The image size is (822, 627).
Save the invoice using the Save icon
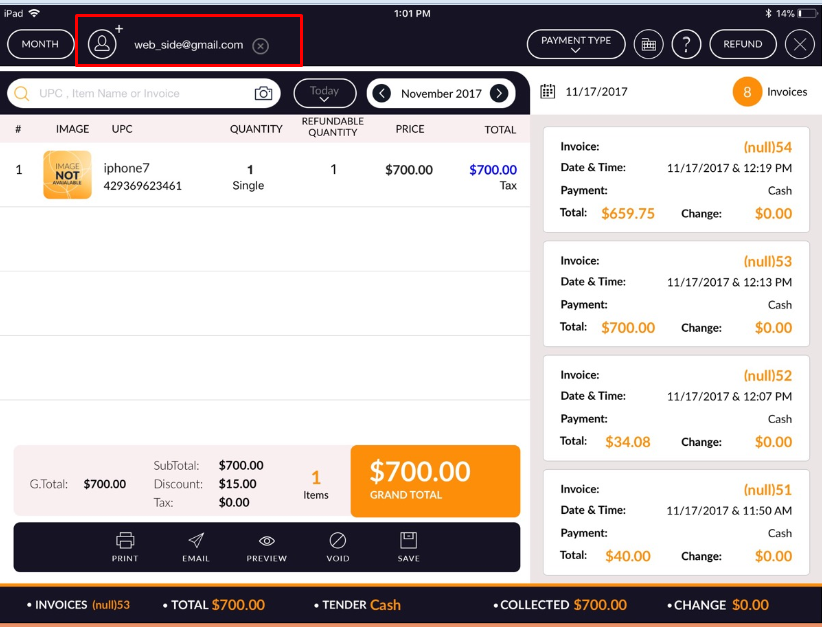click(x=408, y=547)
